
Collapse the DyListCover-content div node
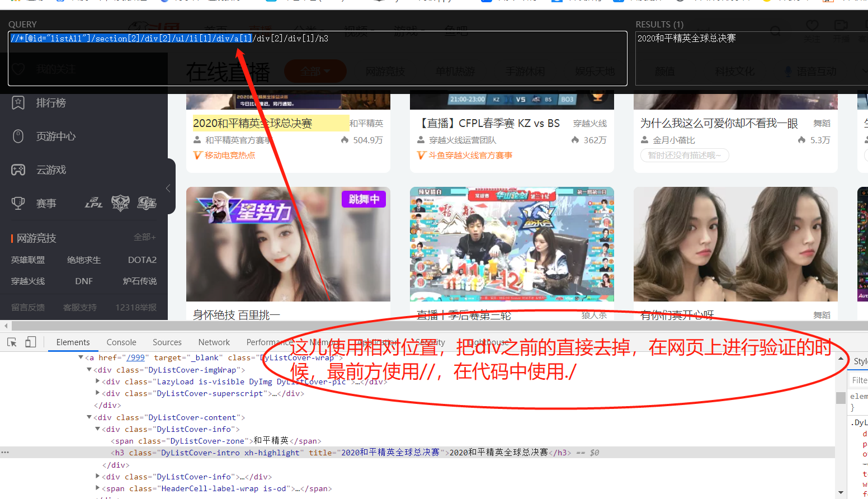coord(89,417)
